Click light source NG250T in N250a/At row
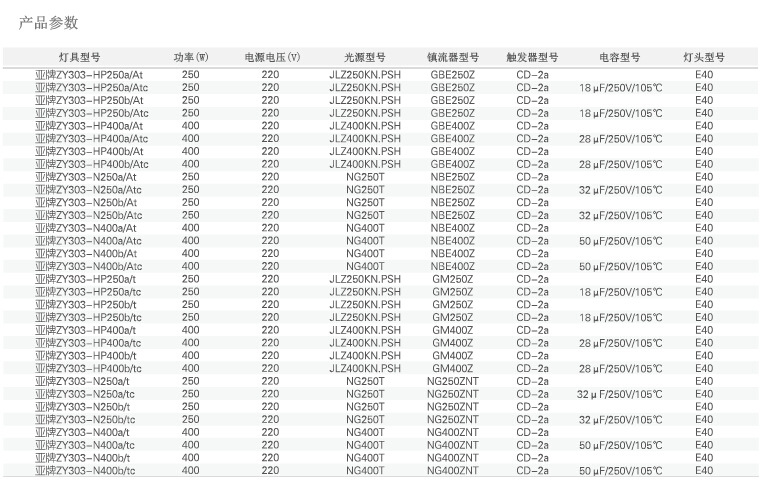The image size is (763, 490). coord(365,177)
